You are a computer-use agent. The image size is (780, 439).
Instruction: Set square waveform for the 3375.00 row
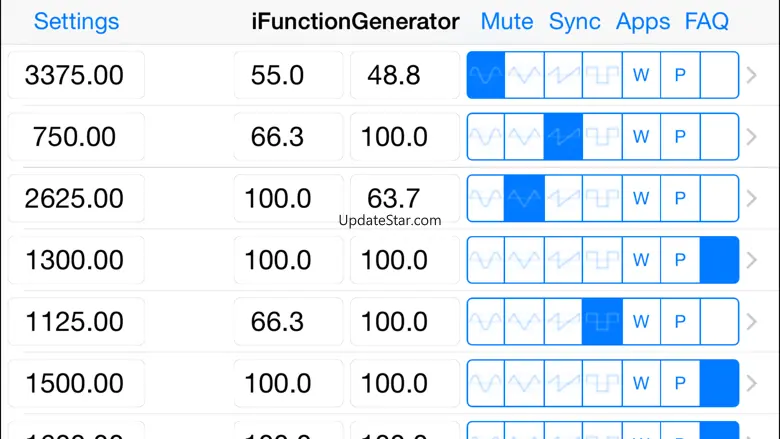[602, 75]
